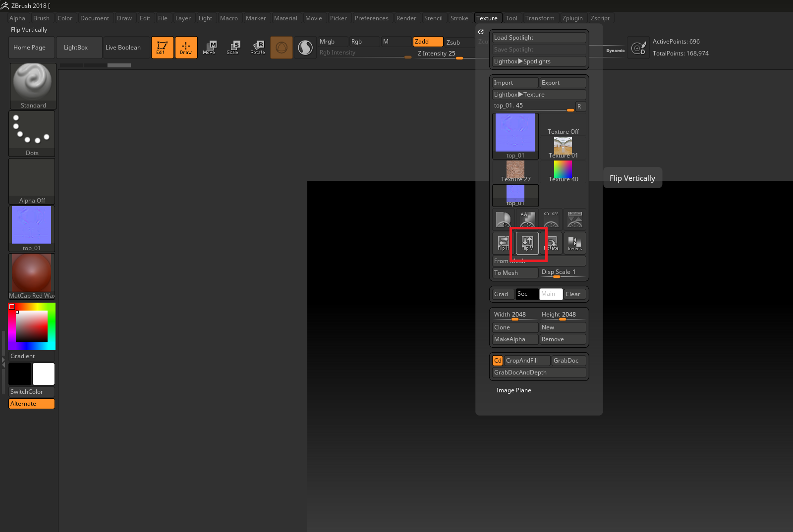Select the top_01 large texture thumbnail
The width and height of the screenshot is (793, 532).
click(x=515, y=136)
